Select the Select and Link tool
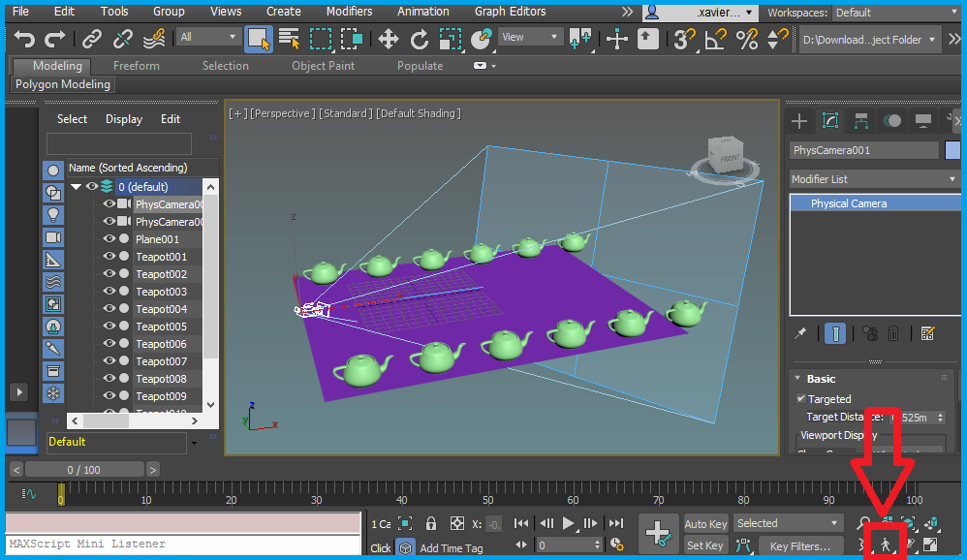The image size is (967, 560). coord(92,40)
